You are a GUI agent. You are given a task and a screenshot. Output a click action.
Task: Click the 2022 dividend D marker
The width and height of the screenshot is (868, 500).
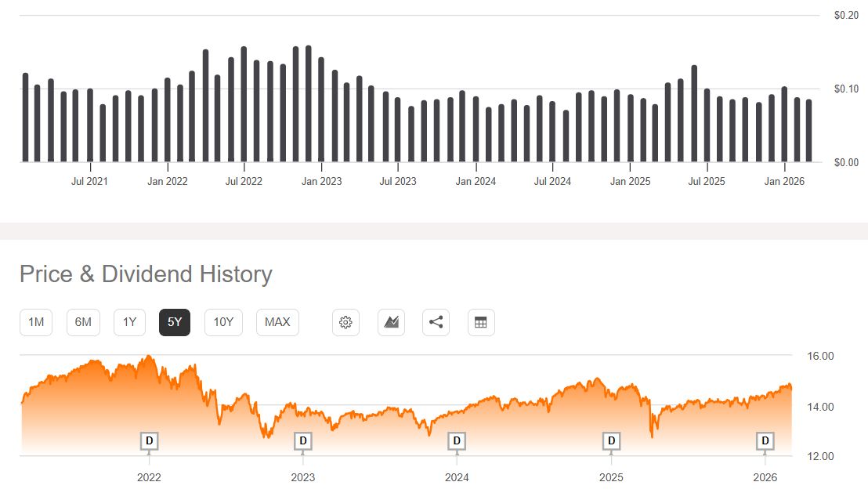[149, 441]
